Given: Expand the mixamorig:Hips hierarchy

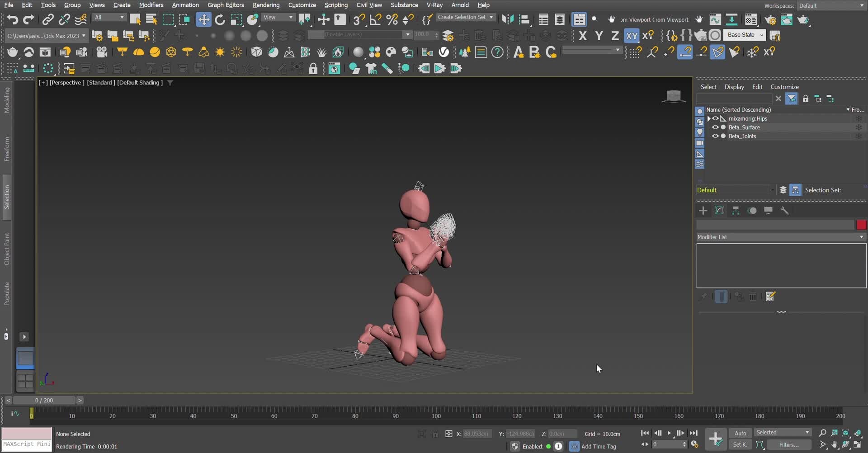Looking at the screenshot, I should [x=709, y=118].
